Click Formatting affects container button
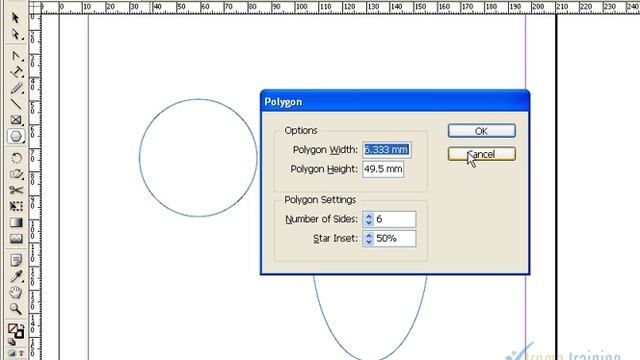 (x=12, y=353)
